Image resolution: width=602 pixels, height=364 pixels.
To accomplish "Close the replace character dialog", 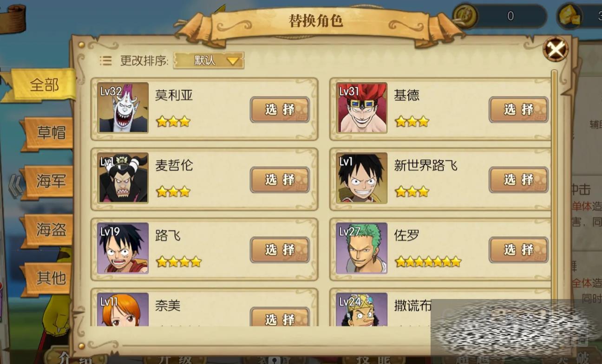I will (x=556, y=49).
